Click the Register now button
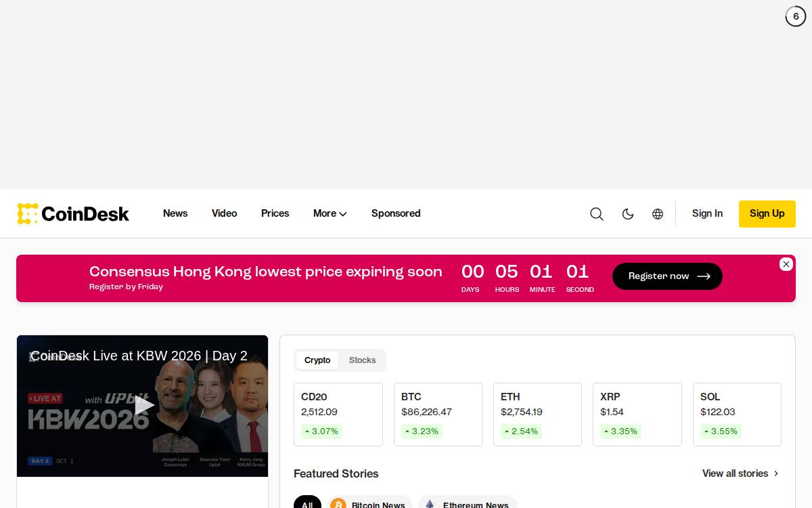Viewport: 812px width, 508px height. coord(667,276)
